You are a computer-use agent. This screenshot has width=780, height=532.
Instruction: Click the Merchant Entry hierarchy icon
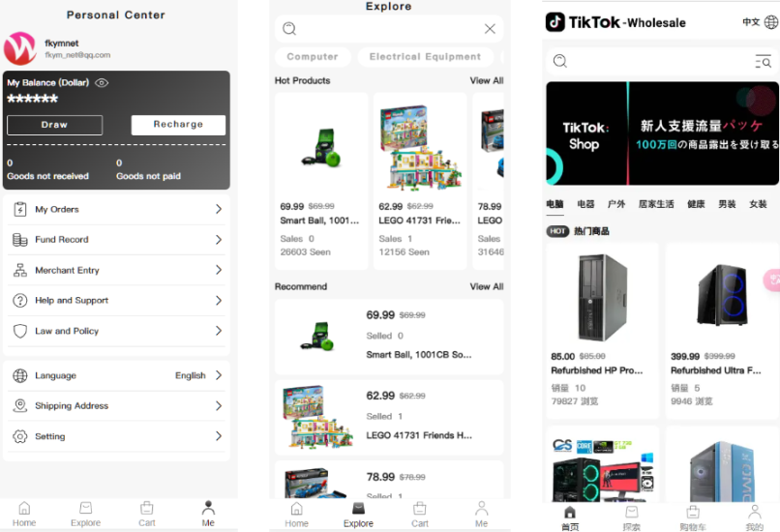pyautogui.click(x=20, y=270)
